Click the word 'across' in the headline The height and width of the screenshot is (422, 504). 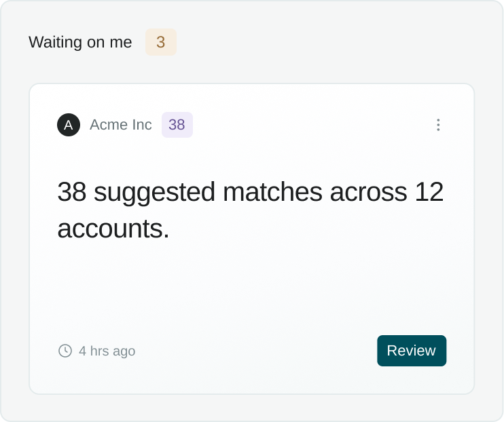(368, 193)
